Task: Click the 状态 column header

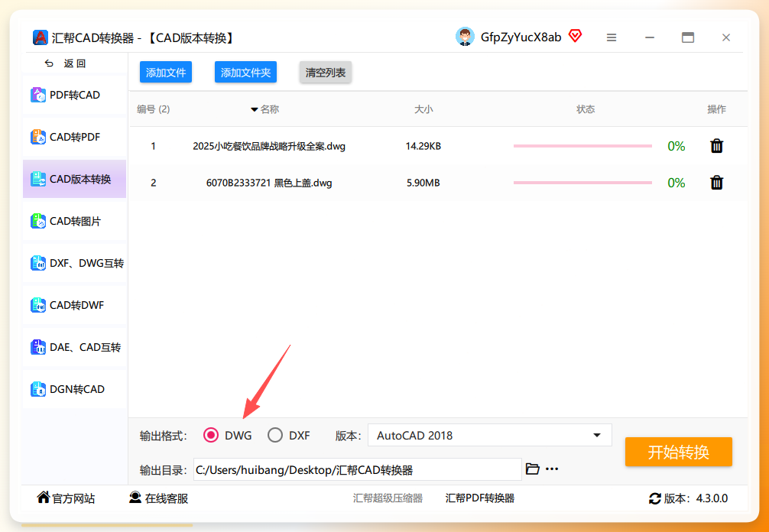Action: pyautogui.click(x=586, y=109)
